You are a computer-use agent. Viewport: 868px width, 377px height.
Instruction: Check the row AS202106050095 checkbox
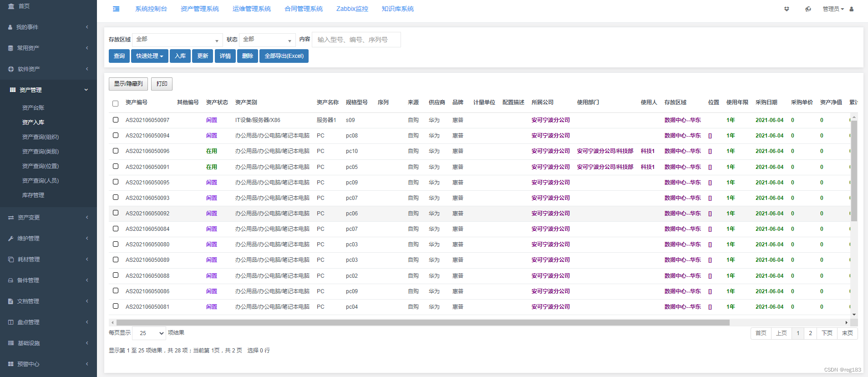coord(116,182)
